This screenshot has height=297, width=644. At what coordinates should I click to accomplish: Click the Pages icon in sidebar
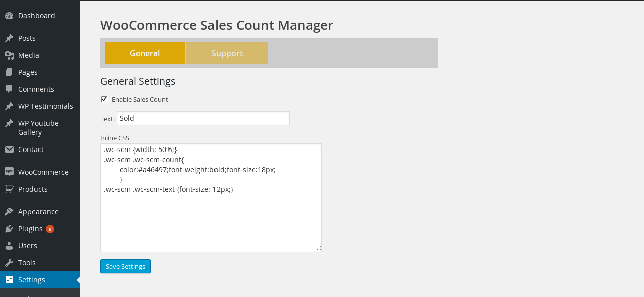[x=9, y=72]
